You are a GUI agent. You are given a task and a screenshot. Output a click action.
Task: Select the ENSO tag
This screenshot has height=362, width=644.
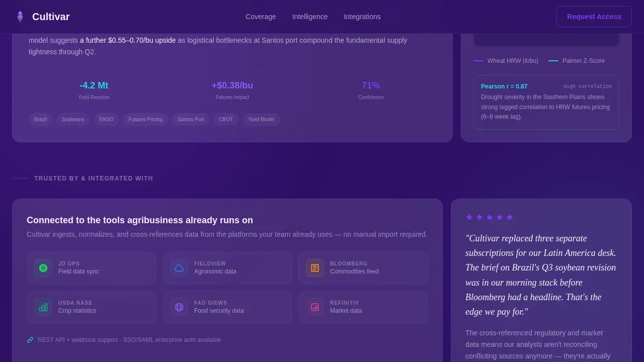[107, 119]
